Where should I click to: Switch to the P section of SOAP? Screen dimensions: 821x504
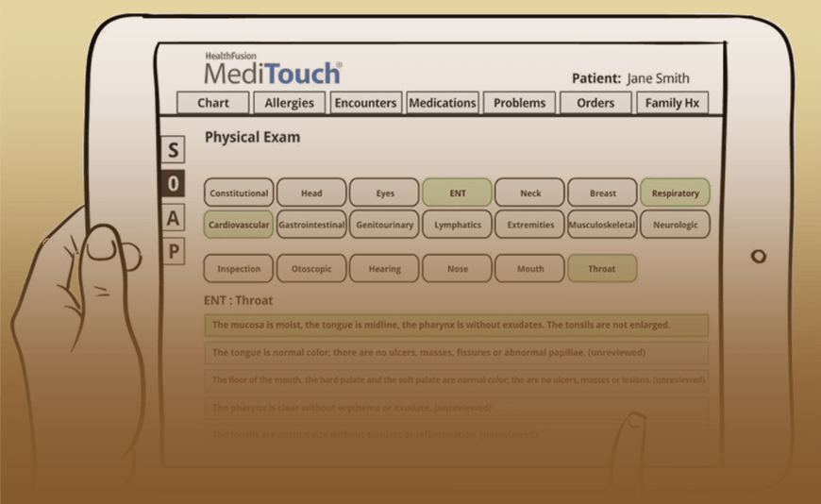[174, 251]
